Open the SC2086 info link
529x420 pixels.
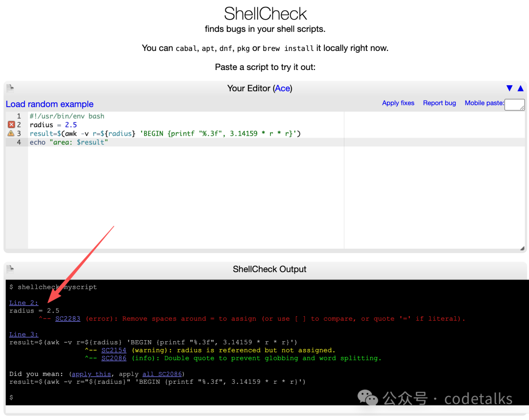coord(114,358)
